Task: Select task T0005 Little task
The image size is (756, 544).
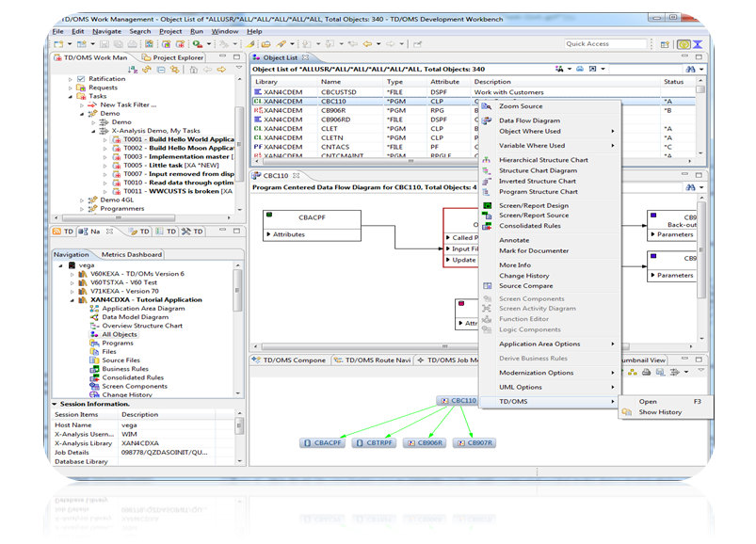Action: coord(171,166)
